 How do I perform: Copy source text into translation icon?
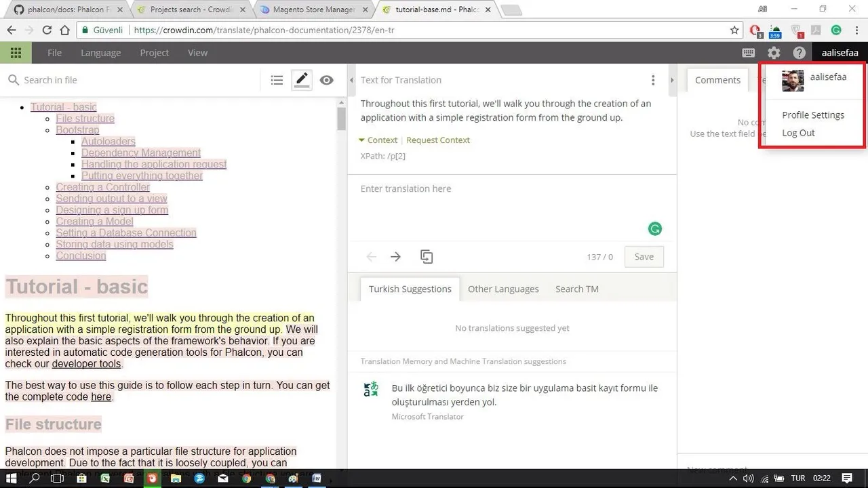click(427, 257)
